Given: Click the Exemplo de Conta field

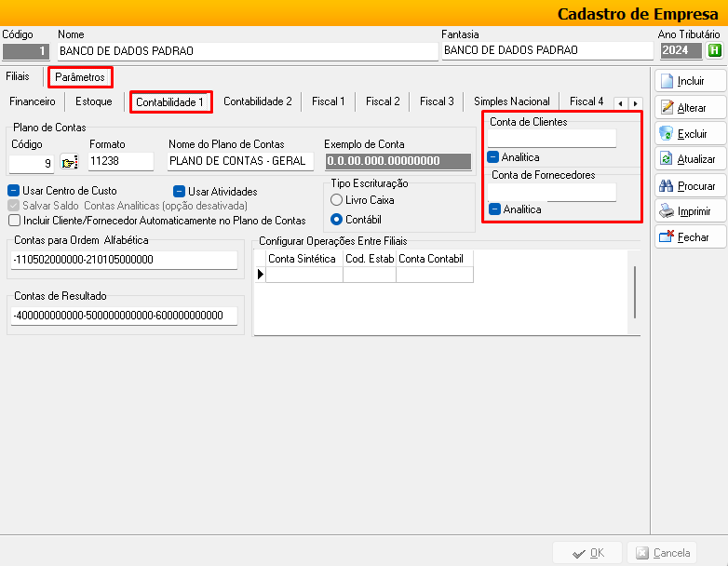Looking at the screenshot, I should point(398,161).
